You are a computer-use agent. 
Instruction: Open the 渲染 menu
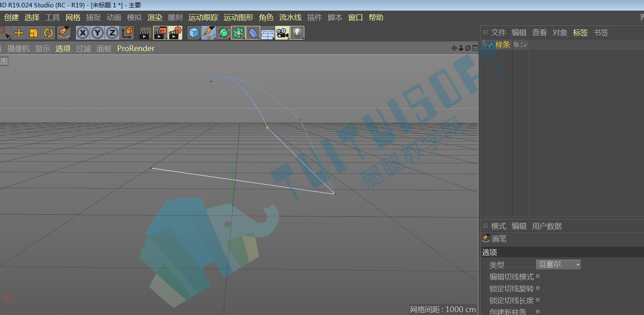(155, 18)
